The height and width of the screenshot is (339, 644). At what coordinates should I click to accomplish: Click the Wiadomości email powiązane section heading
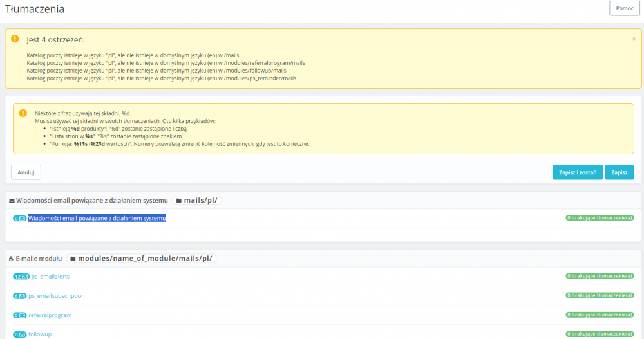92,201
